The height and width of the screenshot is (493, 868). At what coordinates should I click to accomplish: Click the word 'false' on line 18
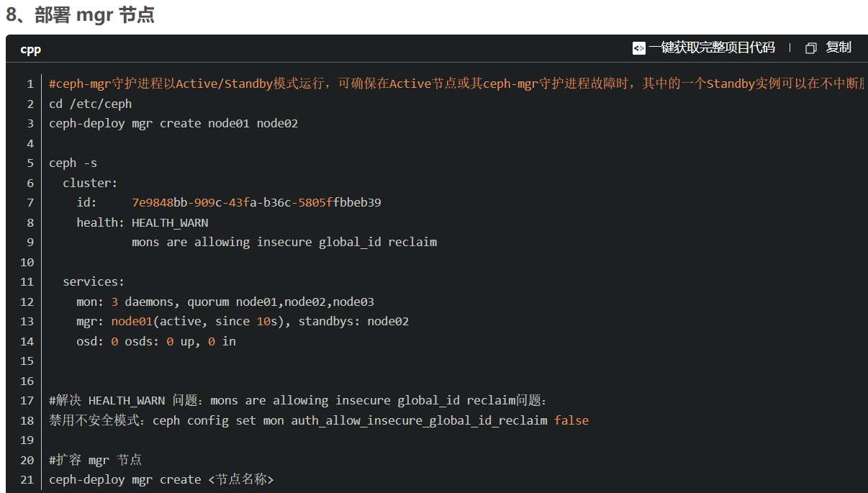click(571, 420)
